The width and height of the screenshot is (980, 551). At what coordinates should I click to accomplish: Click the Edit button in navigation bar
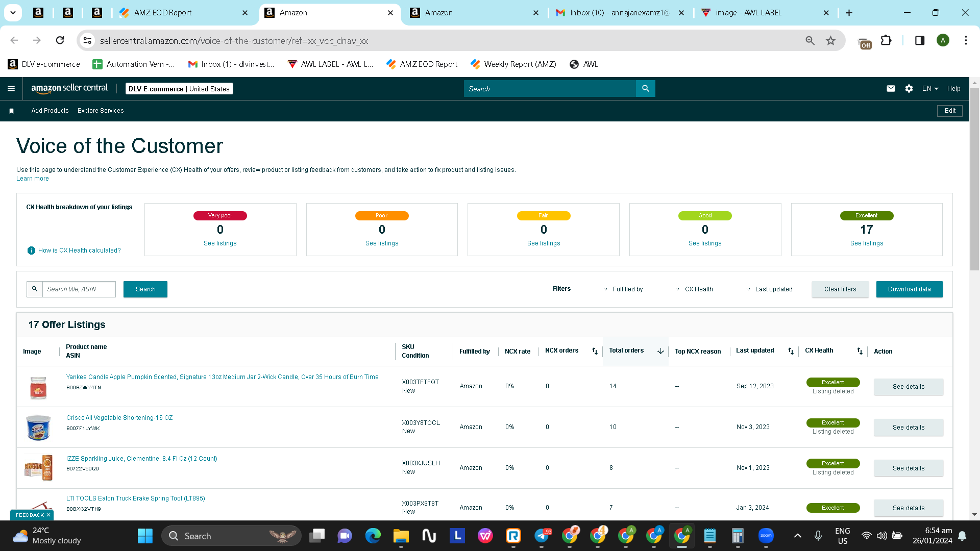pyautogui.click(x=950, y=111)
